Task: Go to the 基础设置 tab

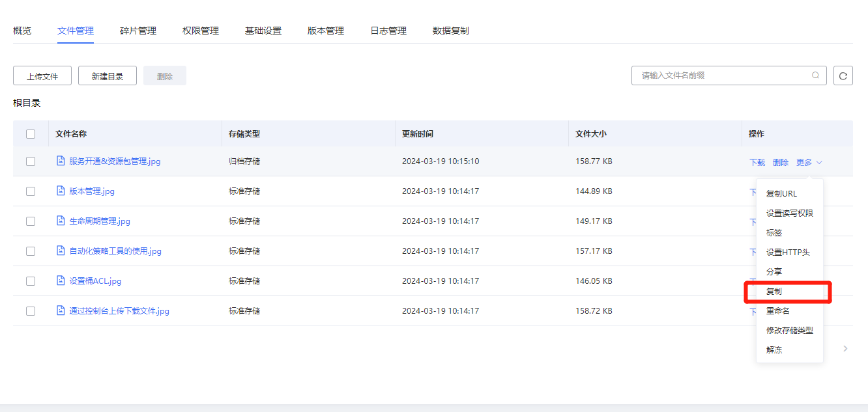Action: point(263,31)
